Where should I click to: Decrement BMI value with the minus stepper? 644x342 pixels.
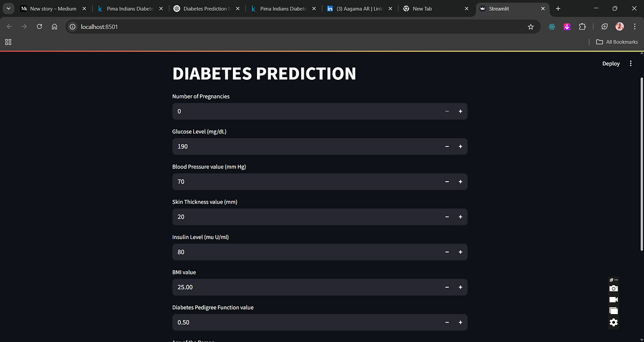[447, 287]
